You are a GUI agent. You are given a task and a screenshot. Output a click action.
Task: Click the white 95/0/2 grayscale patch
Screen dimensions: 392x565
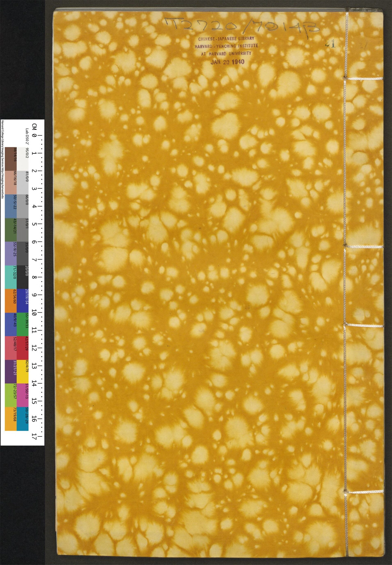point(23,159)
